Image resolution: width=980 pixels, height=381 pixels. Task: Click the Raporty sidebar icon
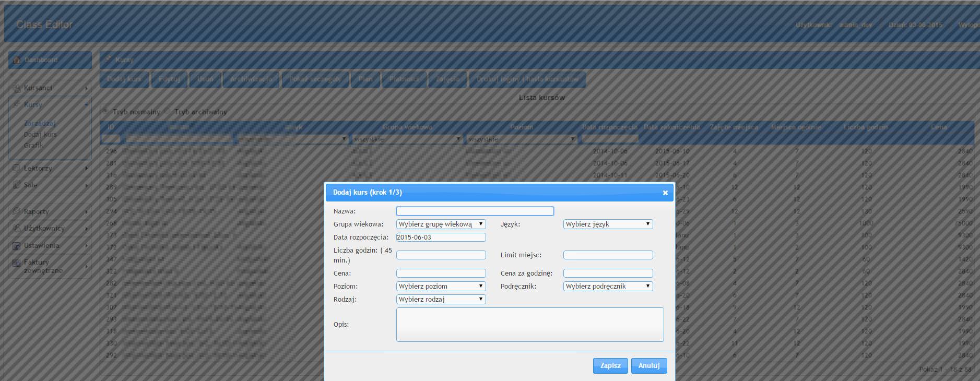pos(17,211)
